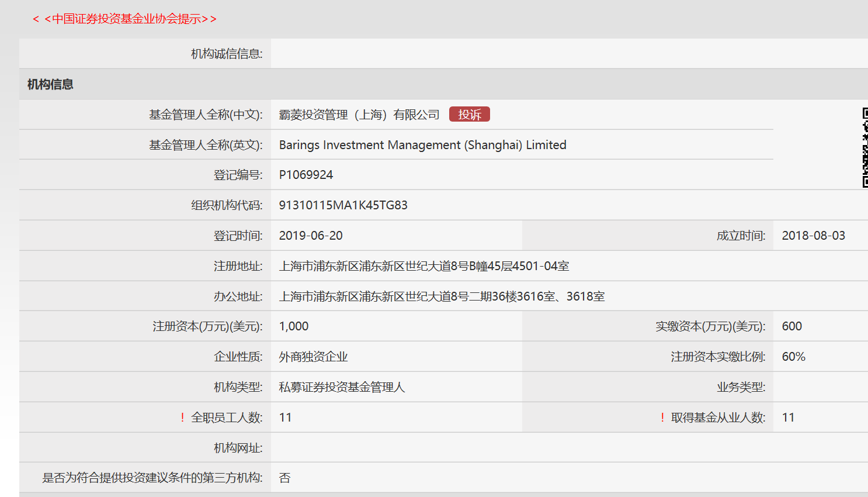Click organization code 91310115MA1K45TG83

343,205
